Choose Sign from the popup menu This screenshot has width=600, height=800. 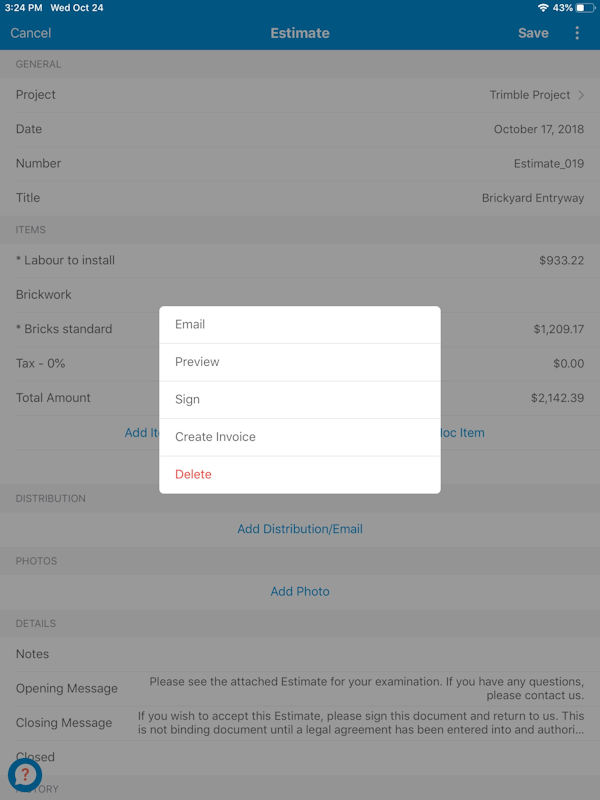tap(300, 399)
